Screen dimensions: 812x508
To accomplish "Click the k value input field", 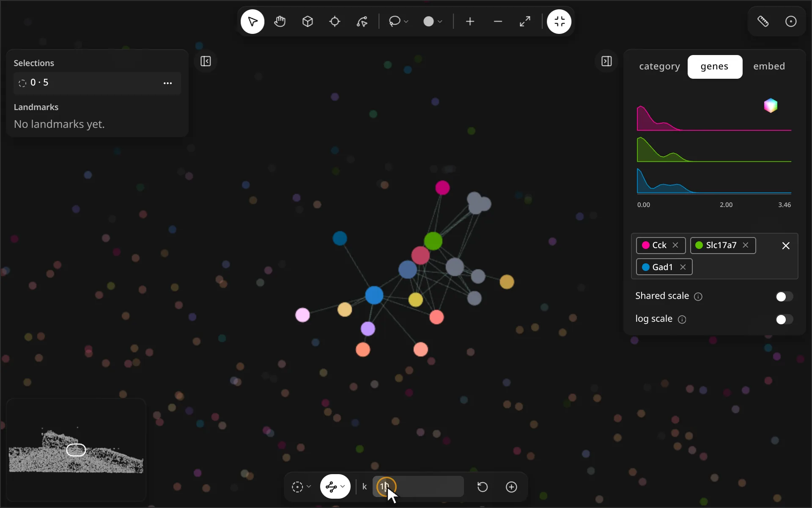I will pos(418,487).
